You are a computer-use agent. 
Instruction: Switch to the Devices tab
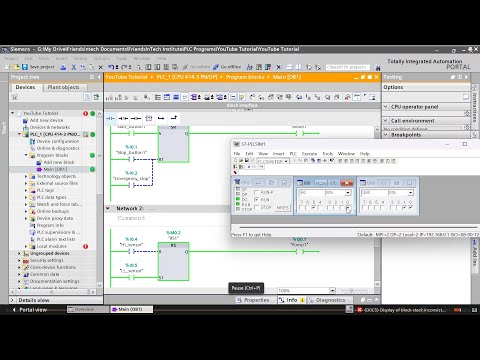click(26, 87)
